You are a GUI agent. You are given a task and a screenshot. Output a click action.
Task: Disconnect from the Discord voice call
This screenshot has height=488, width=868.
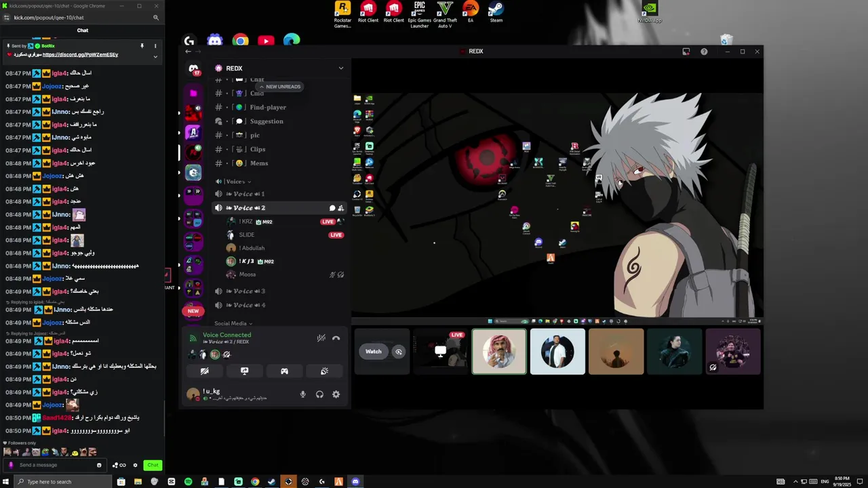coord(336,338)
